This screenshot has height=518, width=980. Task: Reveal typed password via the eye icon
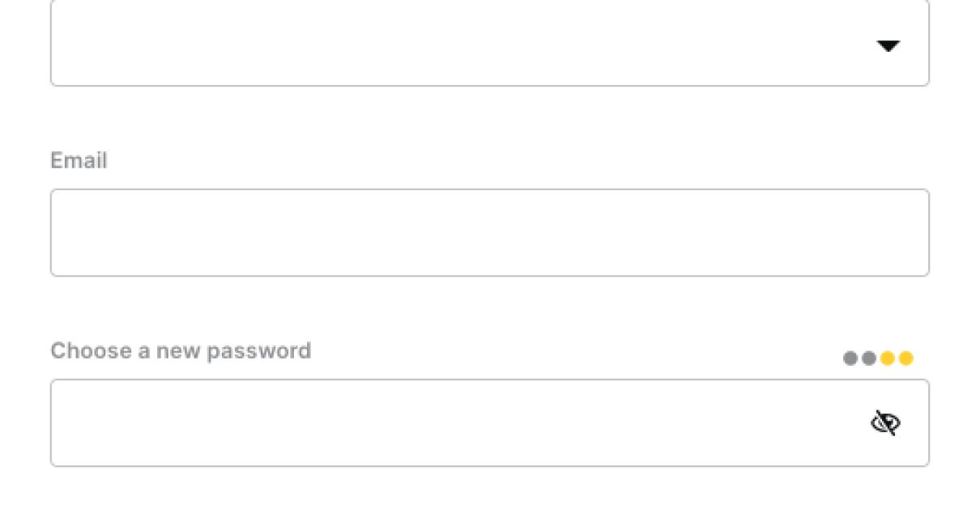pyautogui.click(x=886, y=422)
